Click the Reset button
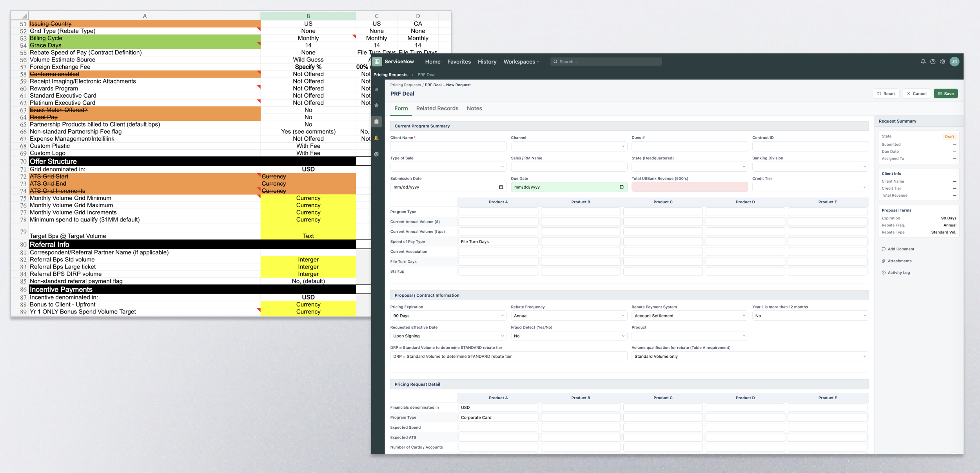 coord(886,94)
